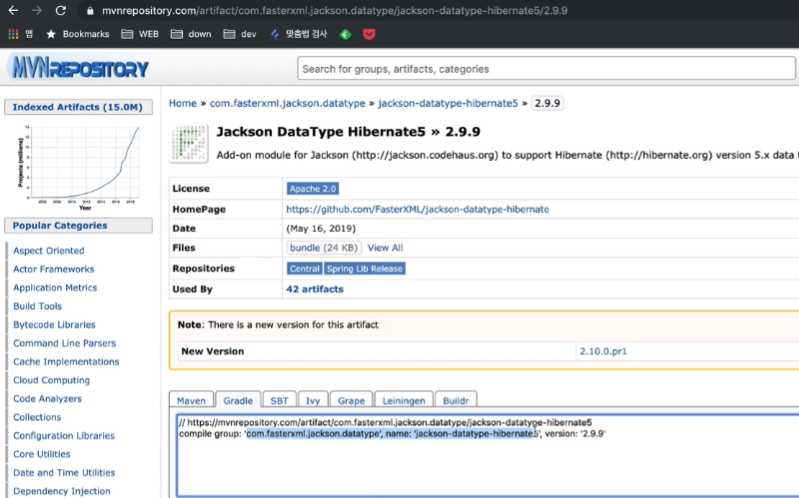Reload the page with the refresh icon
Viewport: 799px width, 498px height.
pyautogui.click(x=61, y=10)
